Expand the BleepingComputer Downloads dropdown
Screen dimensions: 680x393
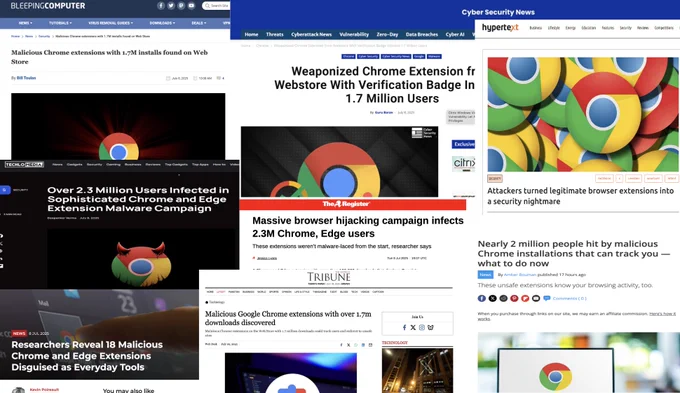[x=162, y=23]
